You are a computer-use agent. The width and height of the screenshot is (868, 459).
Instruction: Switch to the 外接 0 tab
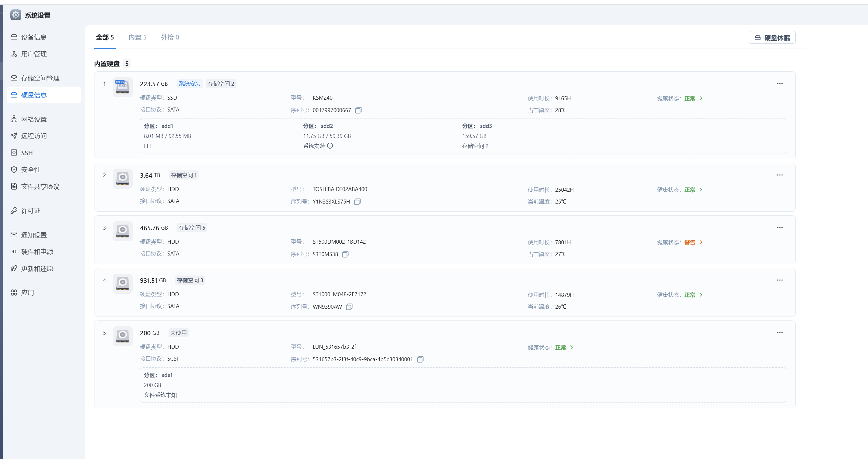[170, 37]
